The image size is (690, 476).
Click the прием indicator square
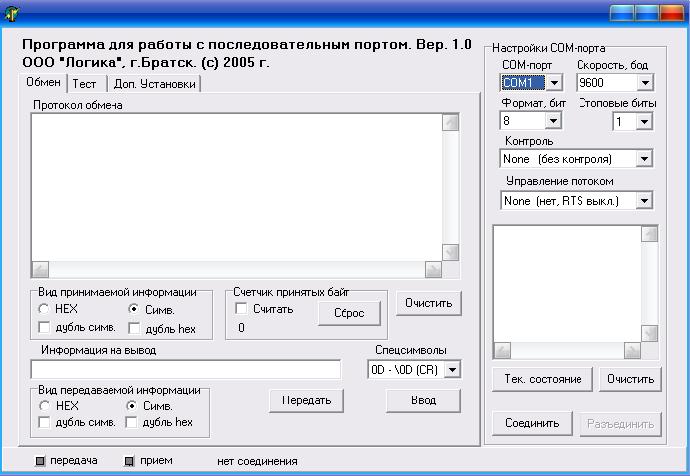(129, 461)
